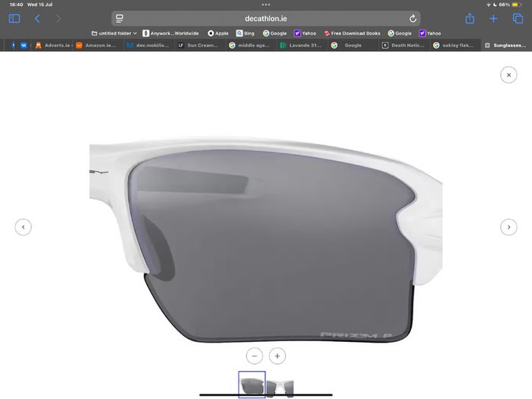Tap the clock reading 18:40
Image resolution: width=532 pixels, height=399 pixels.
pyautogui.click(x=16, y=5)
